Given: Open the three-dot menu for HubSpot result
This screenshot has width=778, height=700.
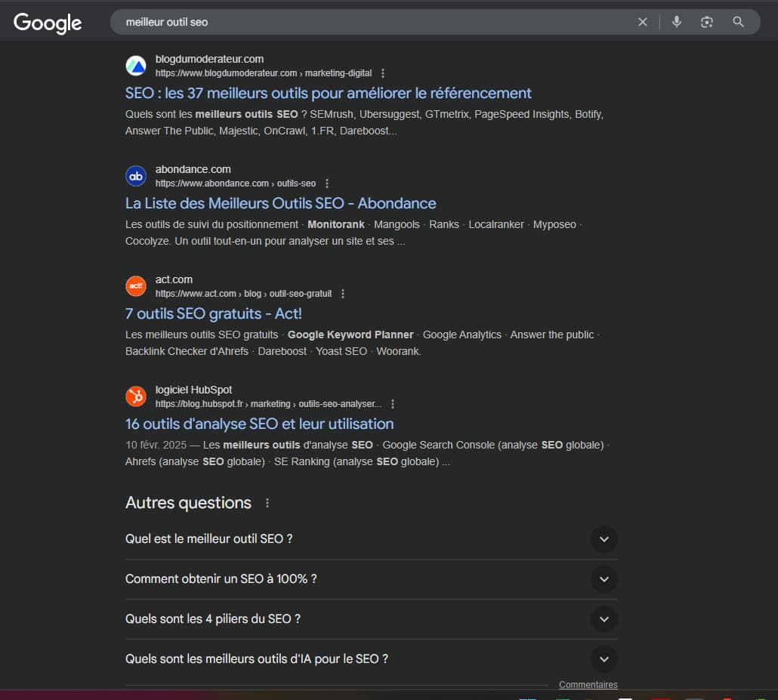Looking at the screenshot, I should click(393, 404).
